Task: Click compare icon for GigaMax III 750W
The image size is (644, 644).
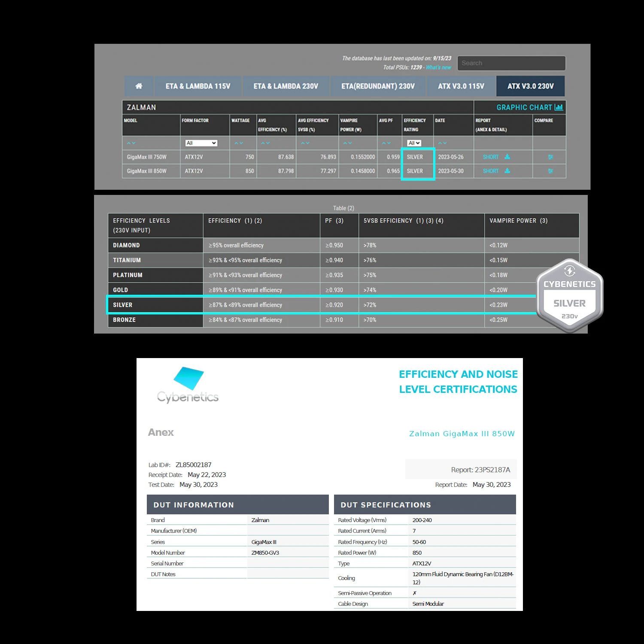Action: point(550,157)
